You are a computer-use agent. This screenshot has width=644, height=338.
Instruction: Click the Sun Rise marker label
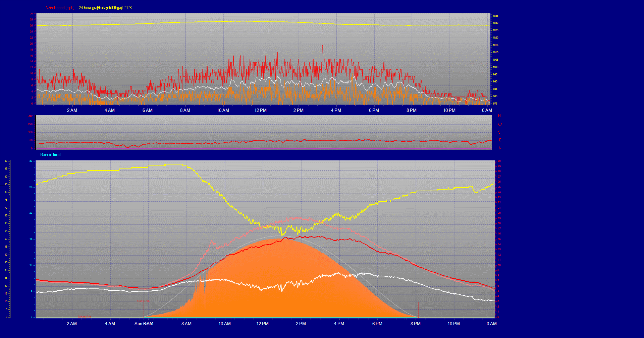143,301
